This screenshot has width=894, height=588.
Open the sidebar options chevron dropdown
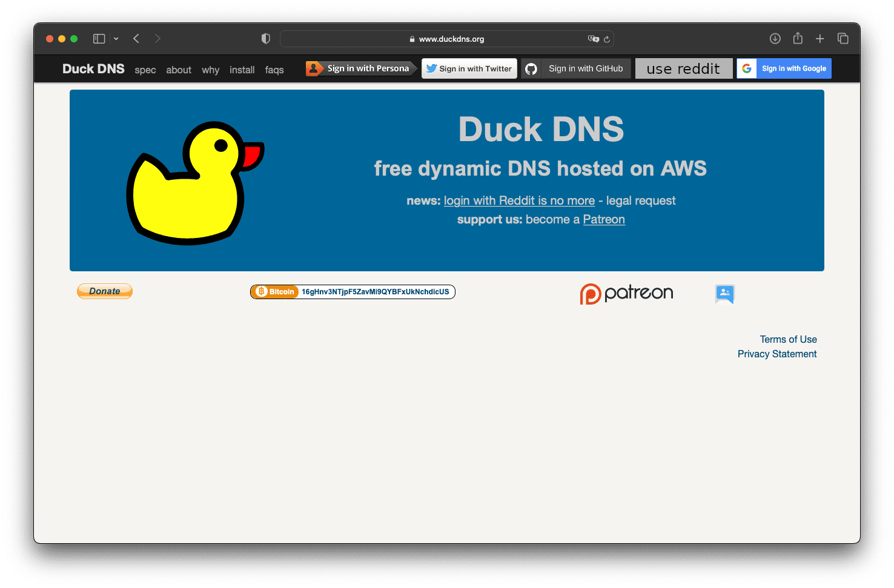click(x=116, y=38)
